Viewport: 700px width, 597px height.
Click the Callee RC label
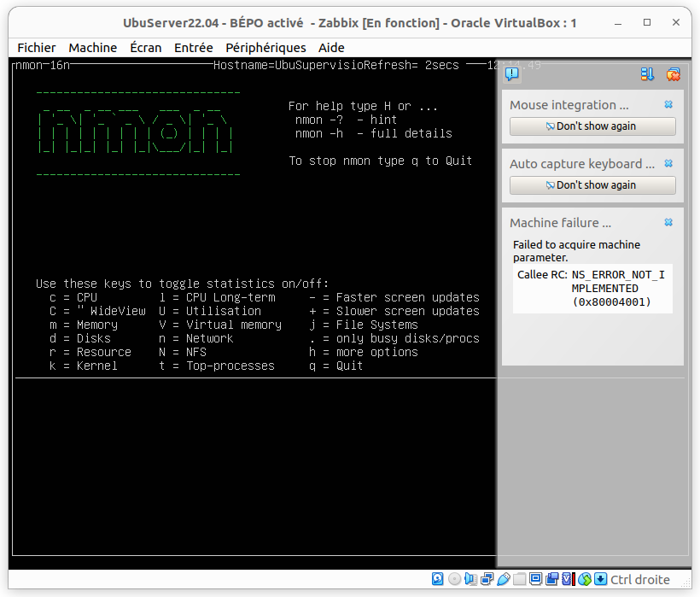point(542,275)
